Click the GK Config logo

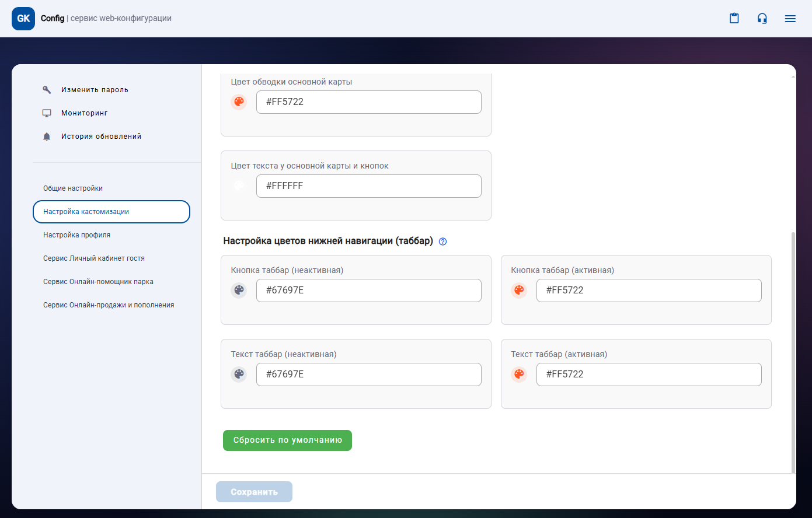pyautogui.click(x=23, y=19)
